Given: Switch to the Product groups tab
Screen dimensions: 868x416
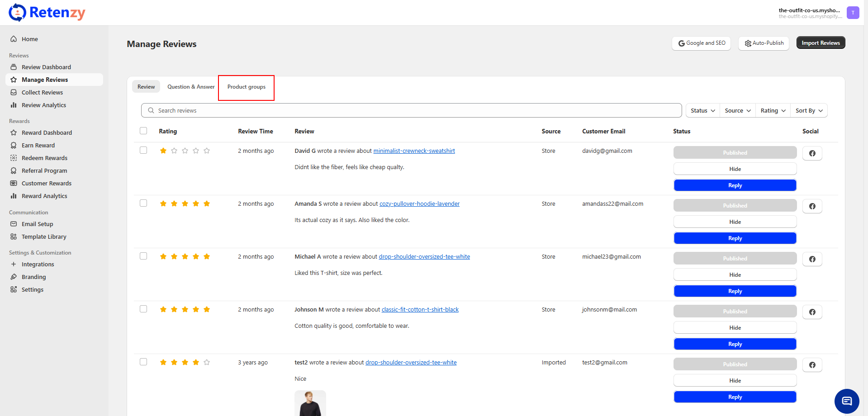Looking at the screenshot, I should coord(247,87).
